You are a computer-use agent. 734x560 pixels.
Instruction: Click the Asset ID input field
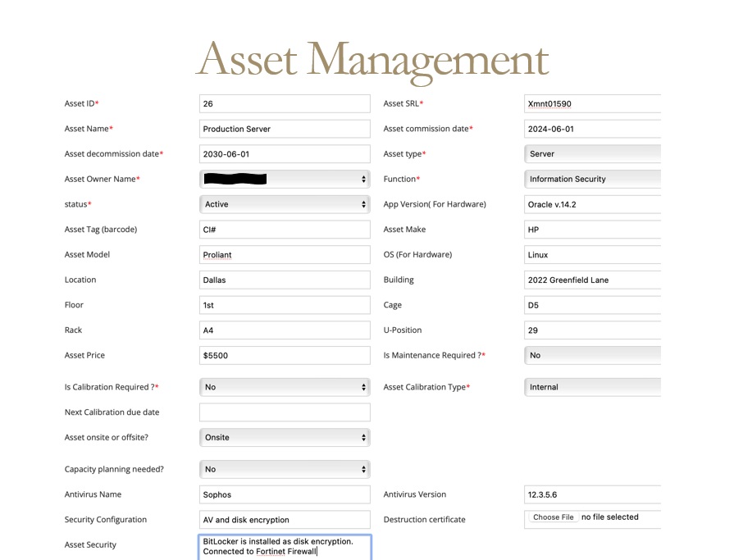[285, 104]
